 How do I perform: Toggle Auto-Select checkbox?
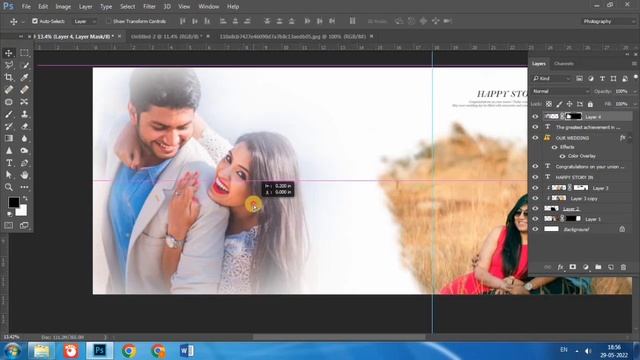pyautogui.click(x=35, y=21)
